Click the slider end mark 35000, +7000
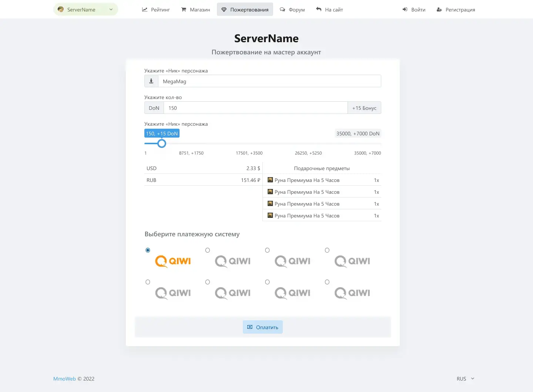Screen dimensions: 533x392 click(x=368, y=153)
